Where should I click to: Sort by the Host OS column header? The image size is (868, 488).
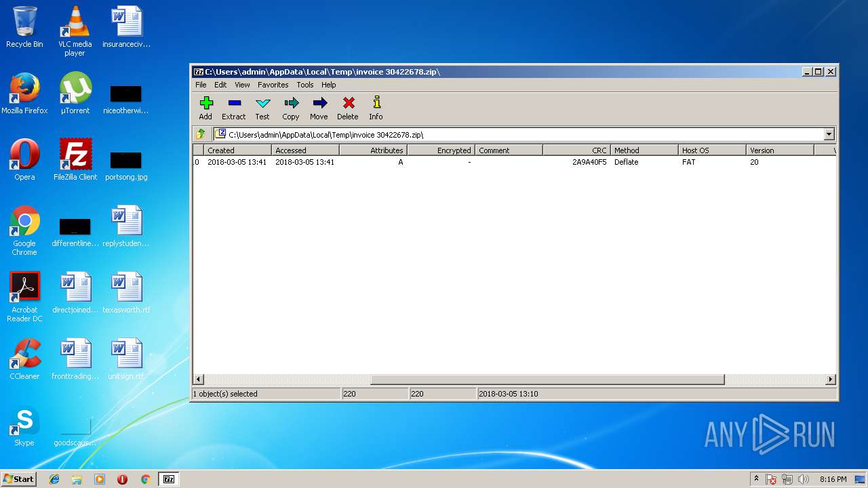tap(712, 150)
